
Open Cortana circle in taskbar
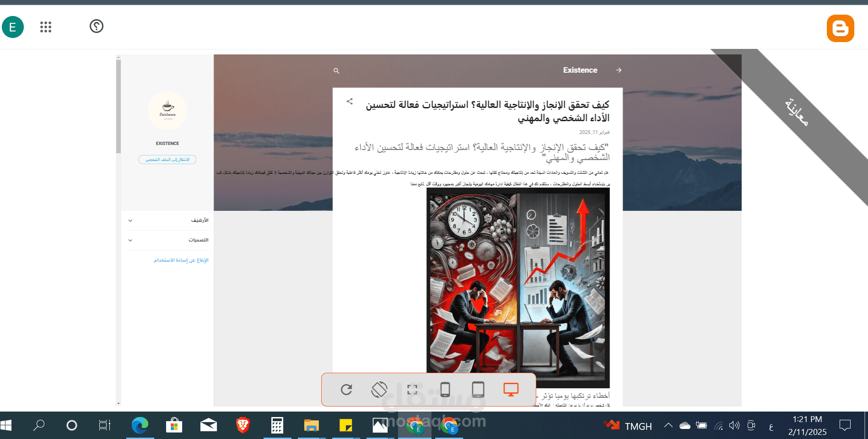coord(72,426)
